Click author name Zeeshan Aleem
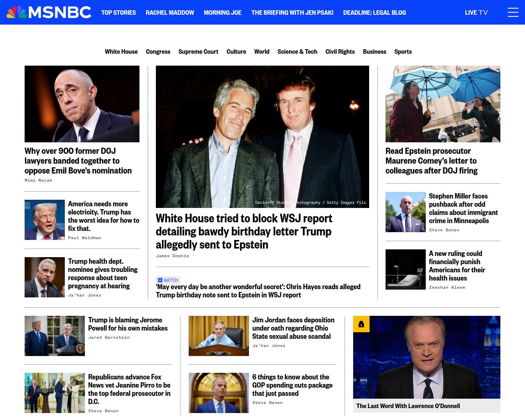This screenshot has height=420, width=525. pos(447,288)
